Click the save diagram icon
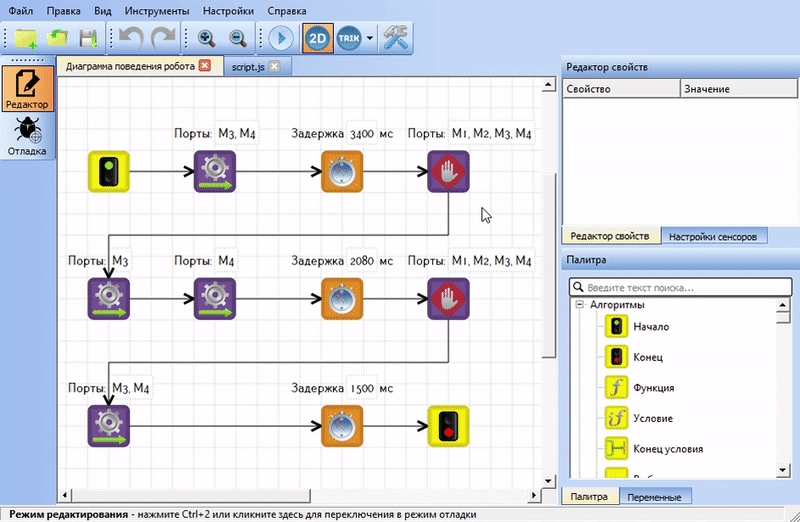Image resolution: width=800 pixels, height=522 pixels. click(x=88, y=39)
